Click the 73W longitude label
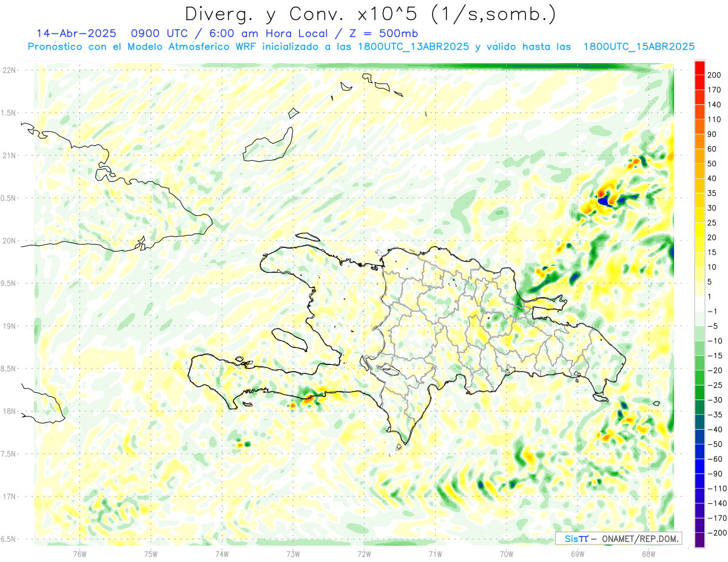Screen dimensions: 728x562 click(293, 554)
